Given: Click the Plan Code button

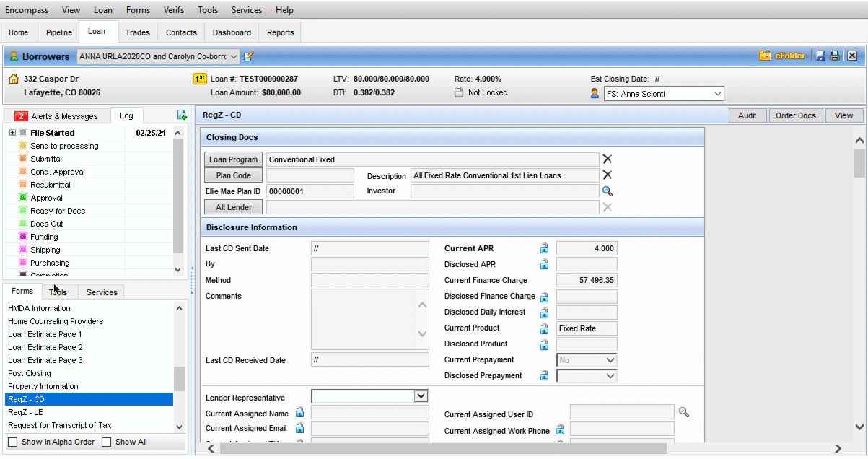Looking at the screenshot, I should pyautogui.click(x=232, y=175).
